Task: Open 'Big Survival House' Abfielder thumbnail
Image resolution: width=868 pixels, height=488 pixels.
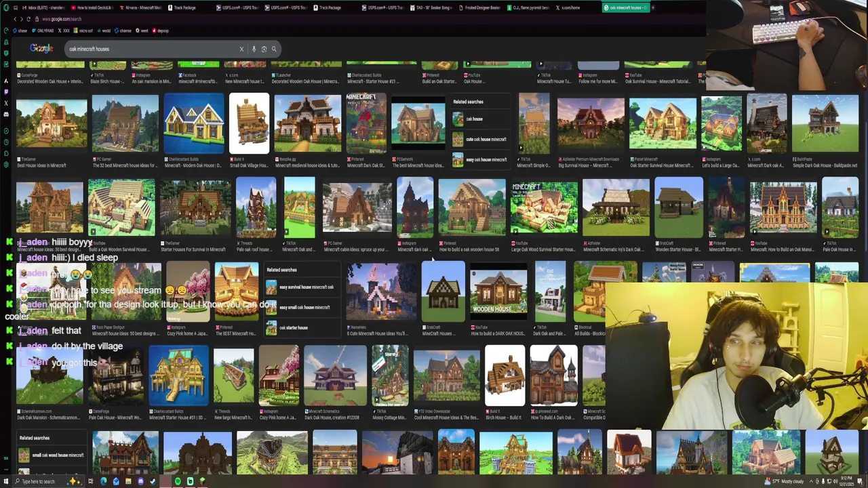Action: (591, 125)
